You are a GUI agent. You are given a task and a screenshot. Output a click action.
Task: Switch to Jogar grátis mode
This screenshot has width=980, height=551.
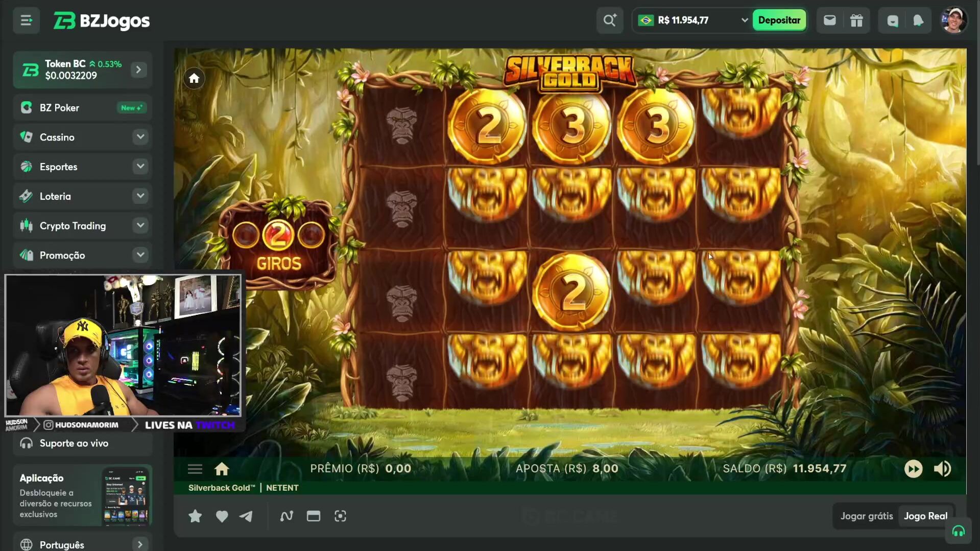867,516
